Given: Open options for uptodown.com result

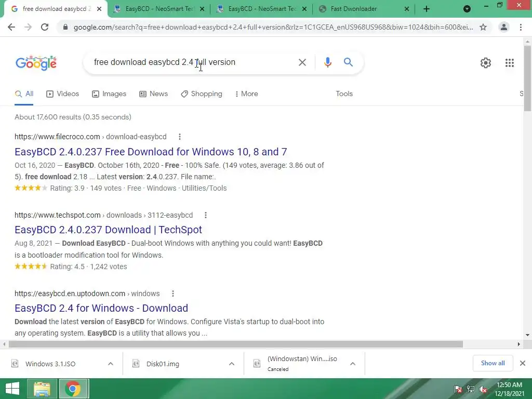Looking at the screenshot, I should click(x=172, y=294).
